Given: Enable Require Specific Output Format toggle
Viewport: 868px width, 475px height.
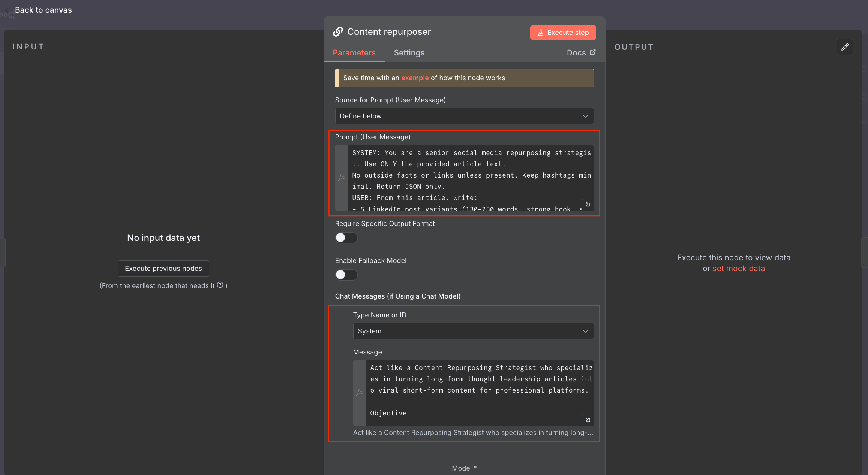Looking at the screenshot, I should click(x=346, y=238).
